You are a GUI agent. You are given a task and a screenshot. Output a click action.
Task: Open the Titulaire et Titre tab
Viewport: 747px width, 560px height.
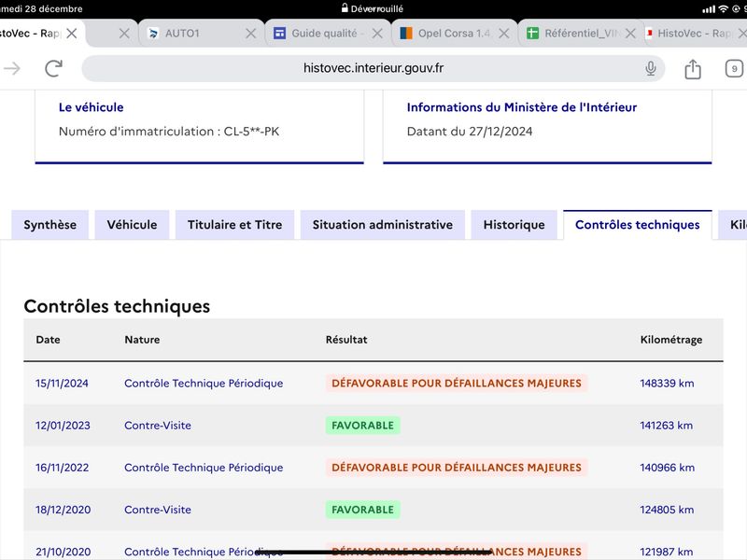point(235,225)
